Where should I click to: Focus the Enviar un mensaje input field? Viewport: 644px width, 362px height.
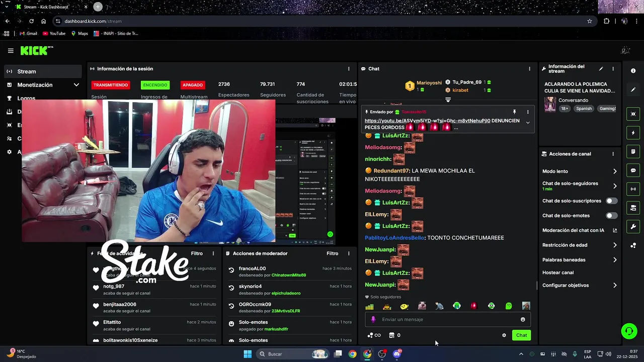448,319
